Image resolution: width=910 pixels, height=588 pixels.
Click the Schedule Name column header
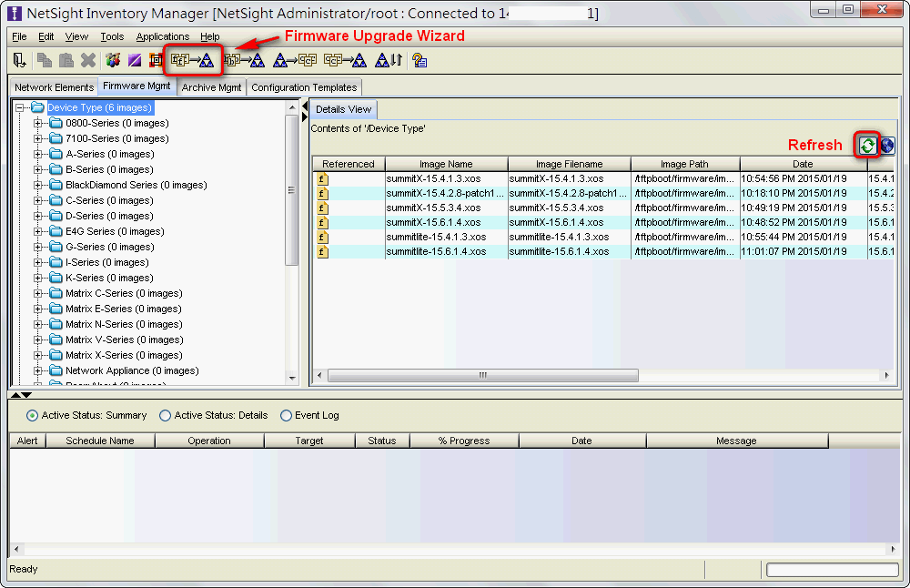coord(100,441)
